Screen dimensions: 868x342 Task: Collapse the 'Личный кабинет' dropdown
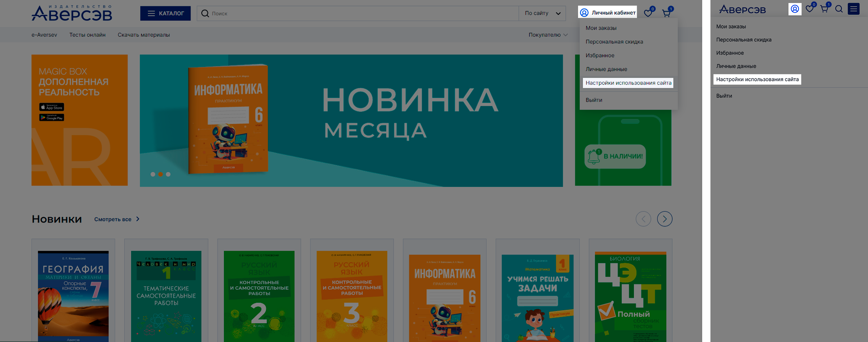click(607, 13)
